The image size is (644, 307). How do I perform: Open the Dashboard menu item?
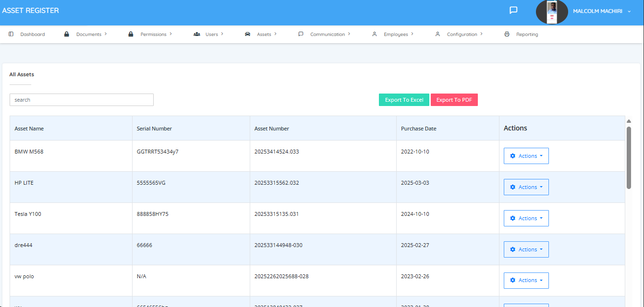click(x=33, y=35)
